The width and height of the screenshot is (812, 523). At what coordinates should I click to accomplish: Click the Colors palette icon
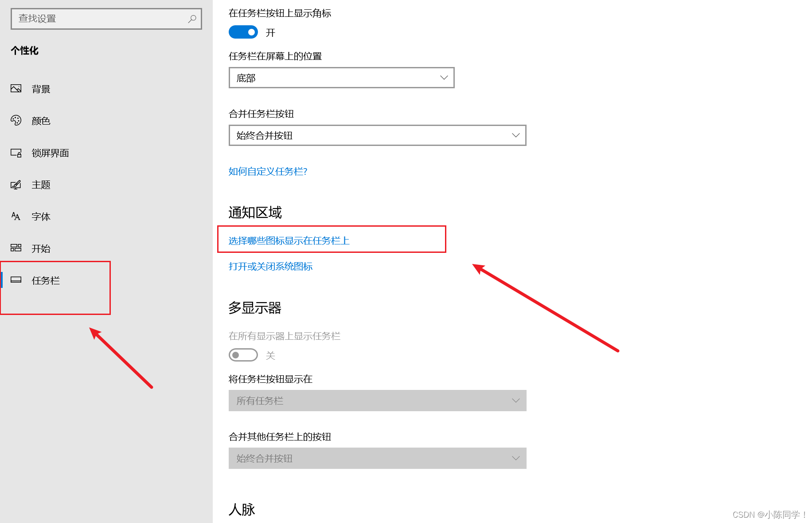[16, 121]
